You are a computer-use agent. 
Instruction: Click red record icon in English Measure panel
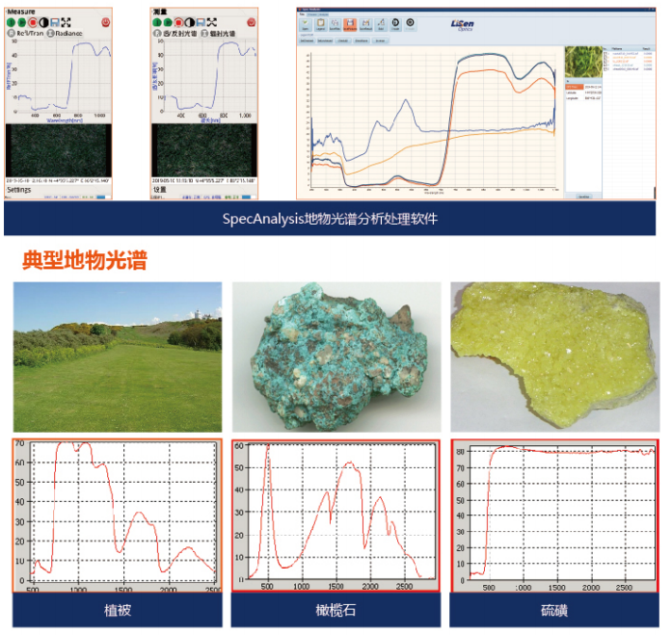[33, 22]
